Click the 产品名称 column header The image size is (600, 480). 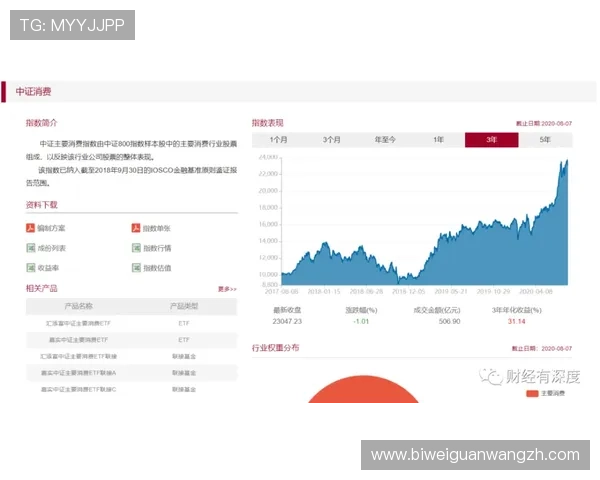[78, 306]
